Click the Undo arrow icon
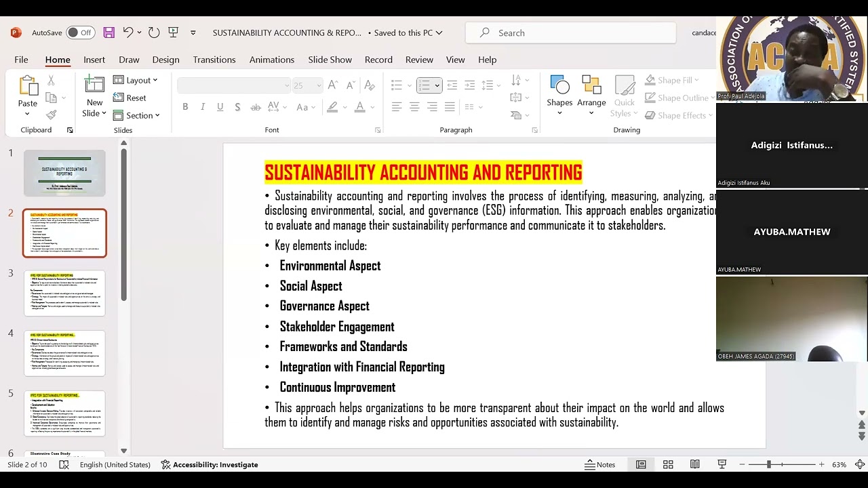This screenshot has width=868, height=488. (x=127, y=33)
